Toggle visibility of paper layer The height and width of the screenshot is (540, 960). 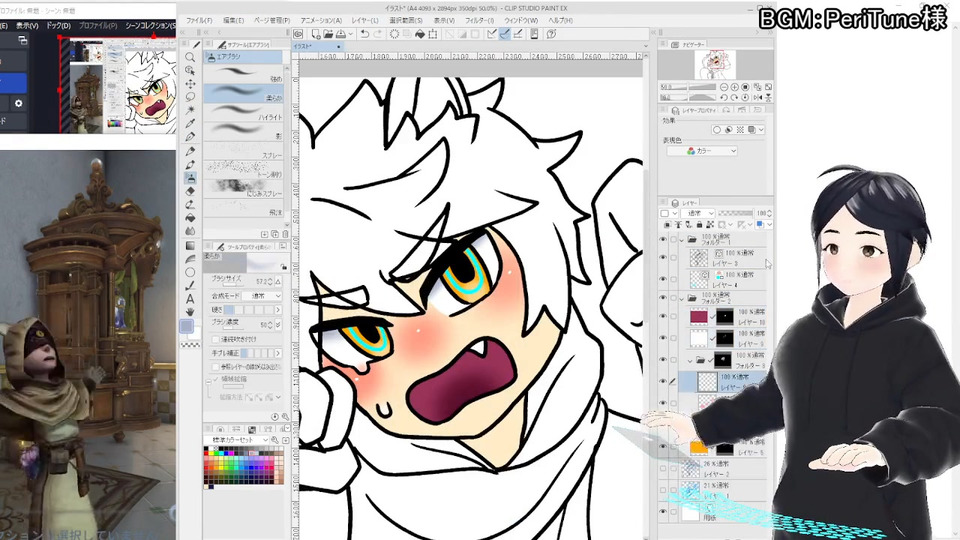point(663,512)
